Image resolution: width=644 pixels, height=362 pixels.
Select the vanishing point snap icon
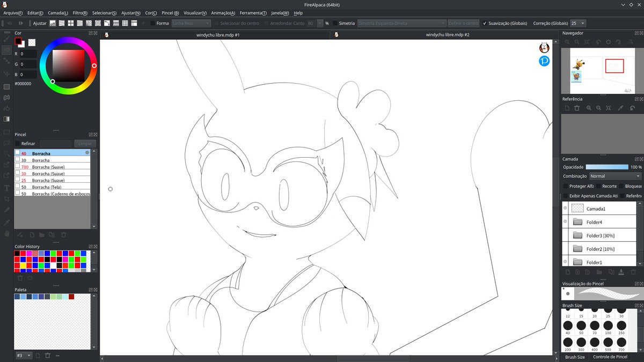(x=79, y=23)
